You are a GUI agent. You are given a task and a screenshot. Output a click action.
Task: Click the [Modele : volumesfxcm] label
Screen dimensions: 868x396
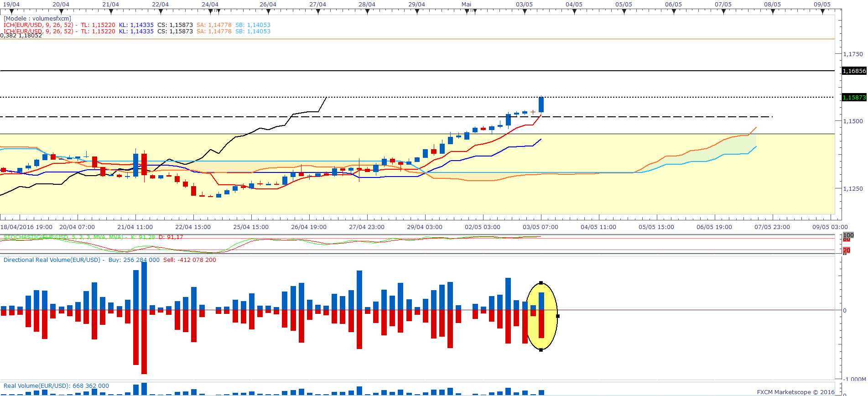37,19
